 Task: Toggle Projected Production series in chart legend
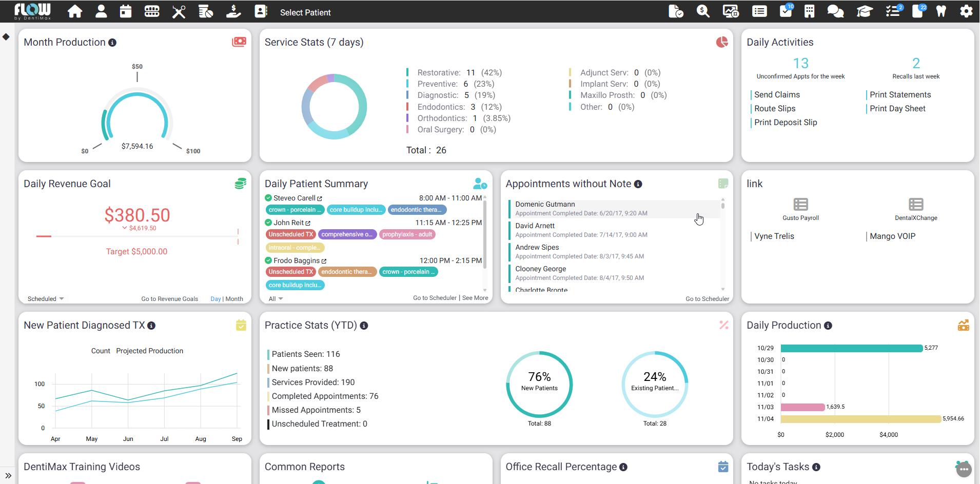click(149, 351)
